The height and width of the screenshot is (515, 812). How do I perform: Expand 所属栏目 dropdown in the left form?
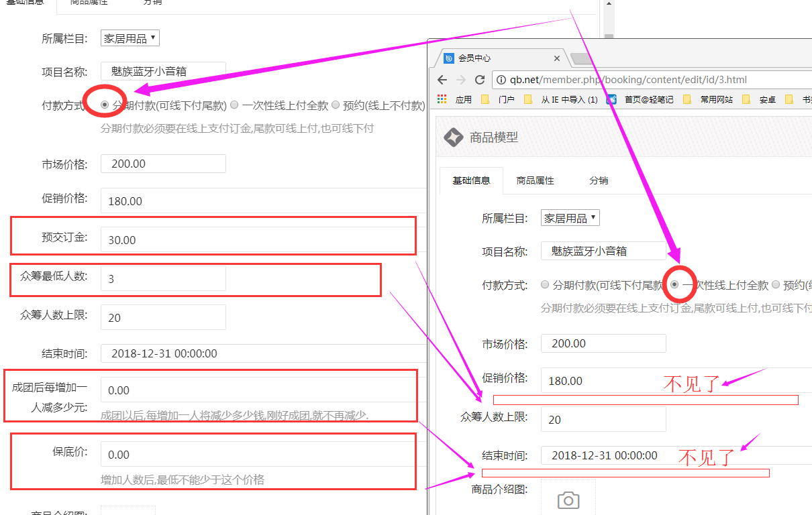tap(130, 38)
